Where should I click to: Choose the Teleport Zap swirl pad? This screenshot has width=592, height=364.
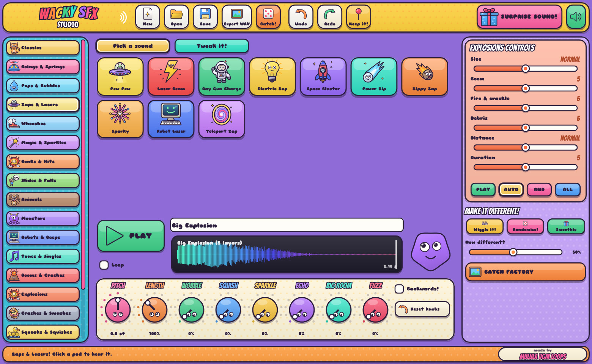[x=222, y=119]
